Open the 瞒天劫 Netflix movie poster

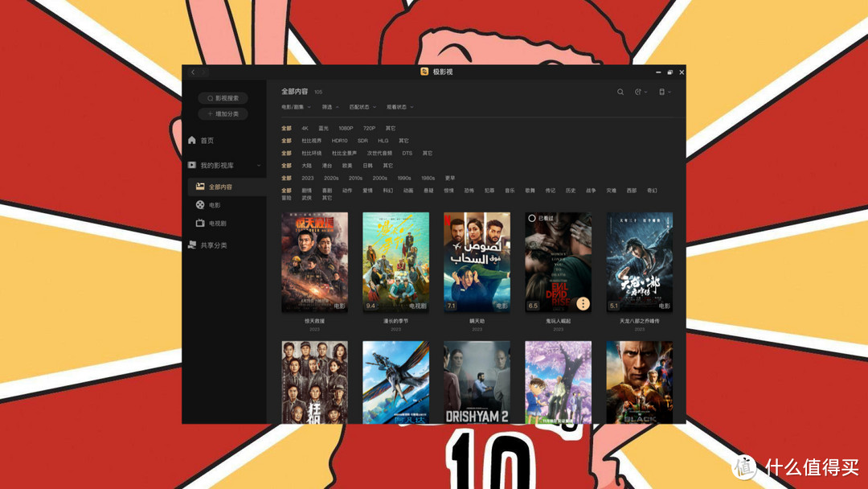point(477,262)
